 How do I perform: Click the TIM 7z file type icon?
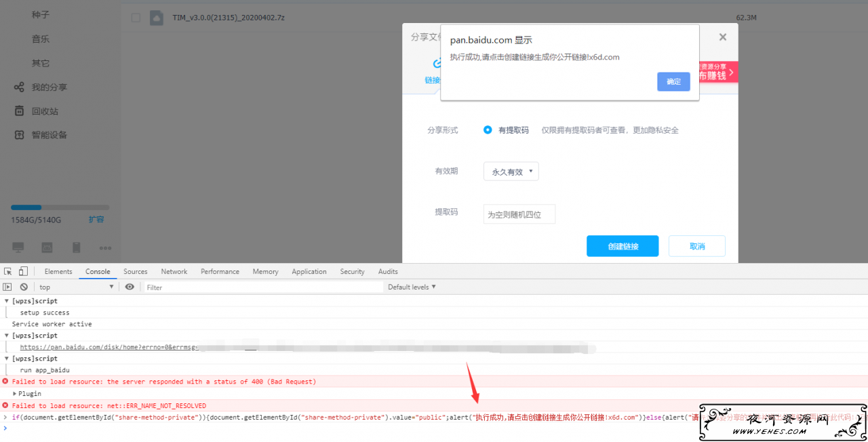point(157,18)
